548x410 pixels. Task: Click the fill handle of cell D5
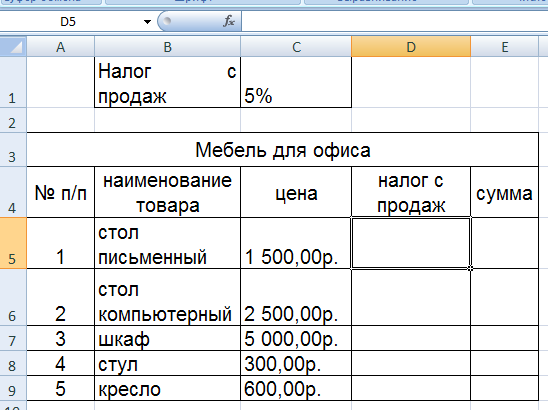tap(470, 268)
